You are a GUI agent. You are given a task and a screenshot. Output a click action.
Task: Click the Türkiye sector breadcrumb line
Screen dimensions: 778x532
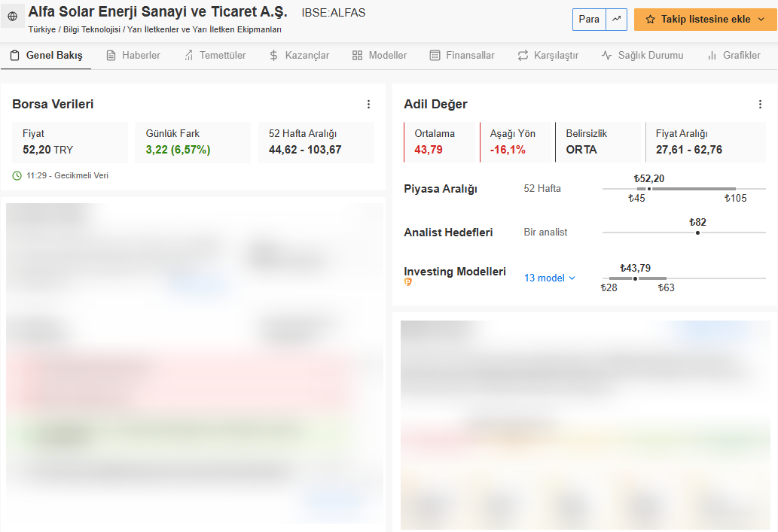click(155, 30)
